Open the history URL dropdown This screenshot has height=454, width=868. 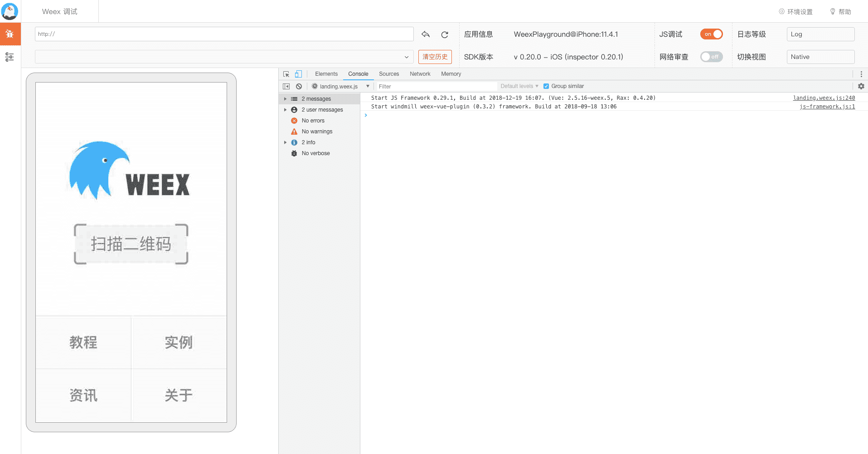tap(224, 57)
